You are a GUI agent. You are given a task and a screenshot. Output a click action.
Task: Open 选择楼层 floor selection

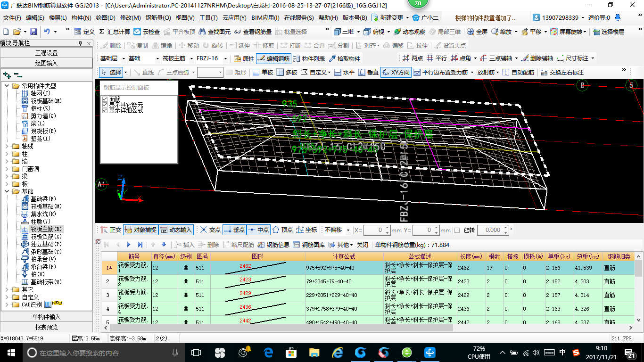click(x=609, y=32)
